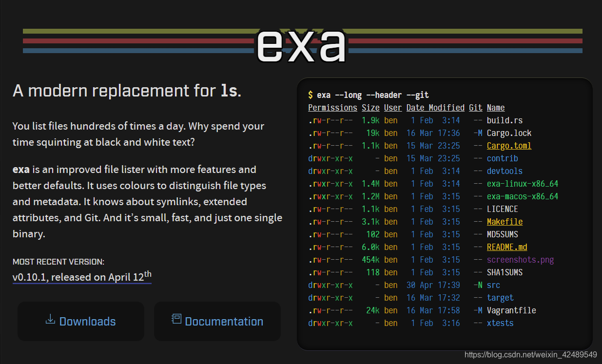Click the xtests directory name
The image size is (602, 364).
(500, 323)
